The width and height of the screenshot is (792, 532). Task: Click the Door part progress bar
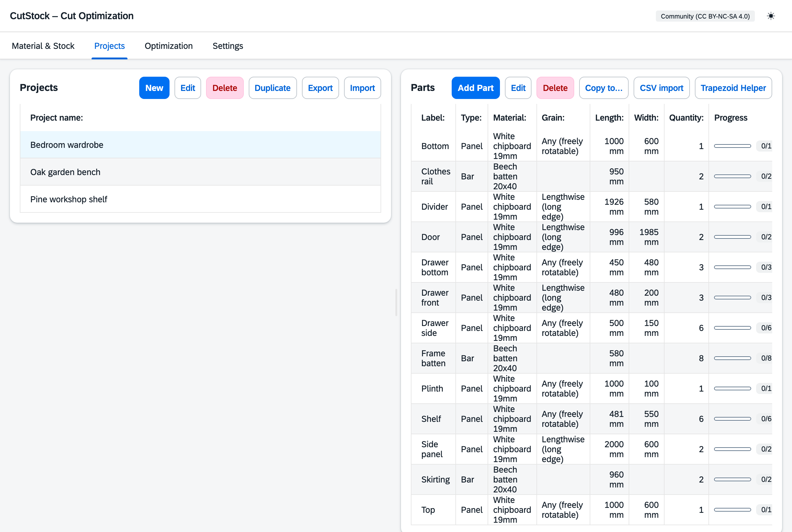click(x=732, y=237)
